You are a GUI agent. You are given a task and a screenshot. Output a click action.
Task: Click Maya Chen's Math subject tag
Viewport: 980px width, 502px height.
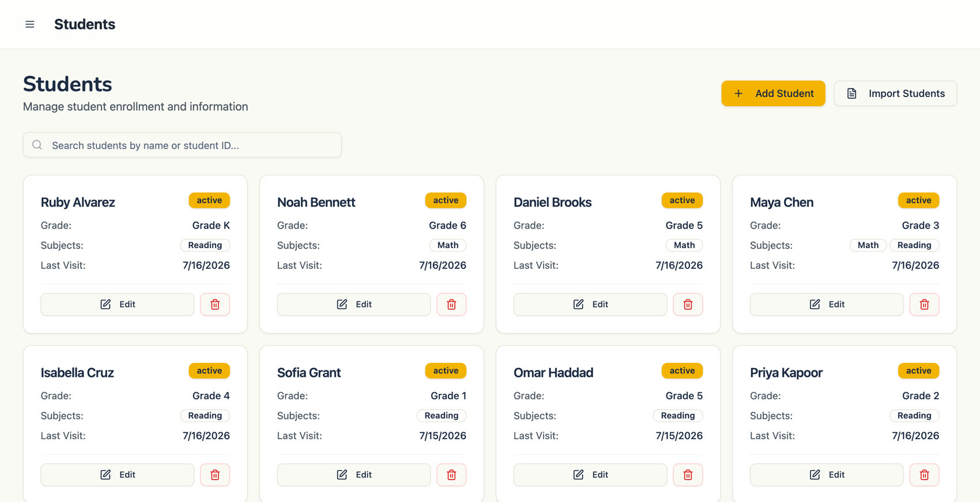[x=868, y=245]
